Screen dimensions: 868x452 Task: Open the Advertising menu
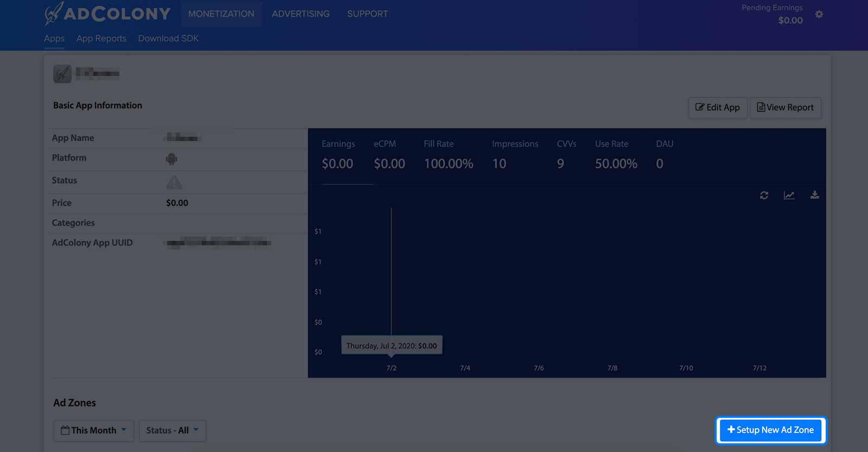tap(301, 14)
